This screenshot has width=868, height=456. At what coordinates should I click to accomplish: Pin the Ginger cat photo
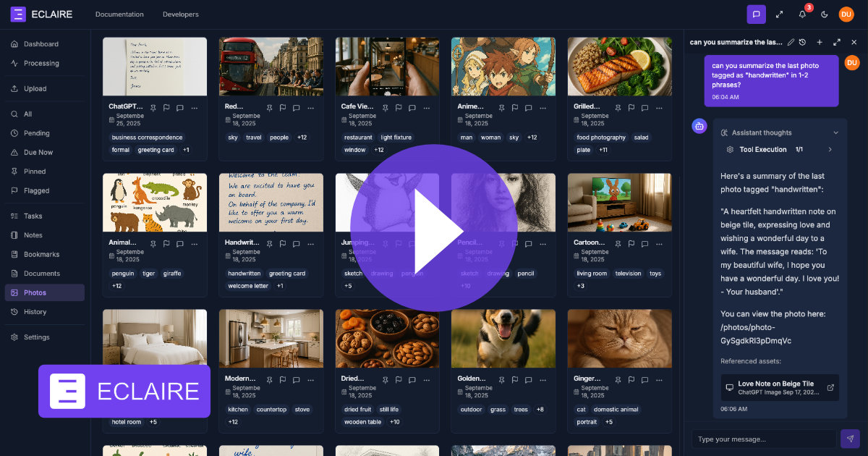(617, 379)
